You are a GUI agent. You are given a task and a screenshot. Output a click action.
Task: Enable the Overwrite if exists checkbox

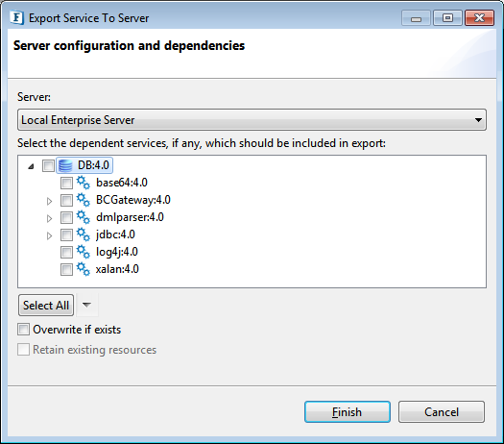pyautogui.click(x=23, y=330)
